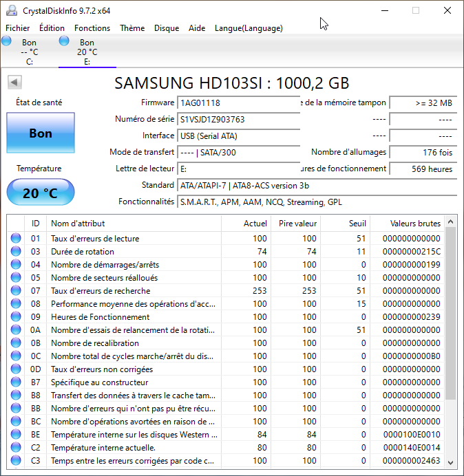Minimize the CrystalDiskInfo window
The height and width of the screenshot is (476, 464).
pos(385,10)
